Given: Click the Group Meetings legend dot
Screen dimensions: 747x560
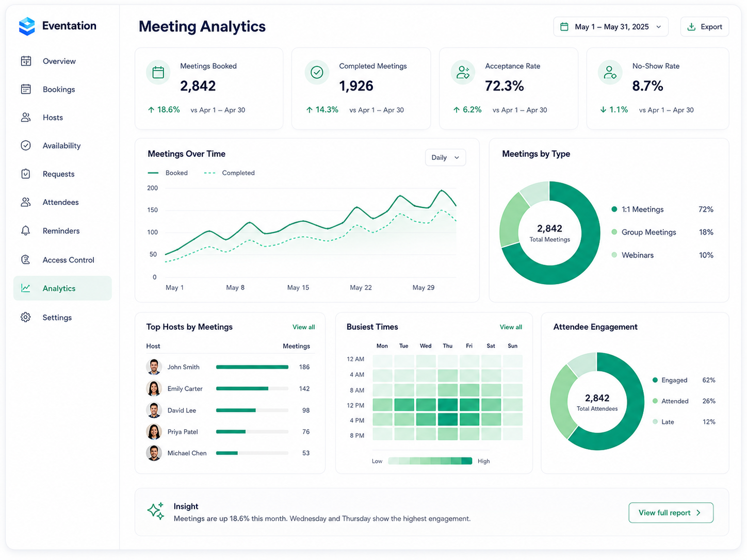Looking at the screenshot, I should [614, 232].
